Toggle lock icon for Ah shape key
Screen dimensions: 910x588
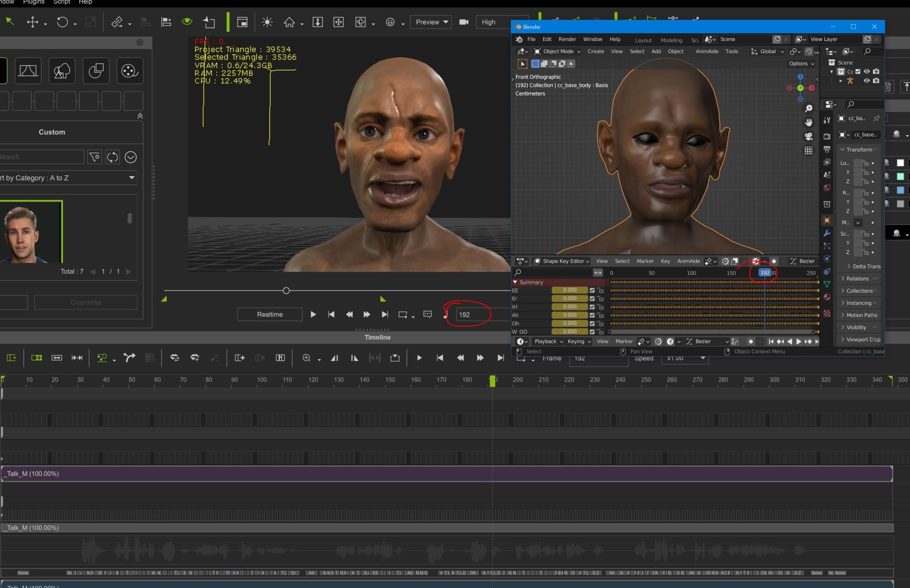600,315
